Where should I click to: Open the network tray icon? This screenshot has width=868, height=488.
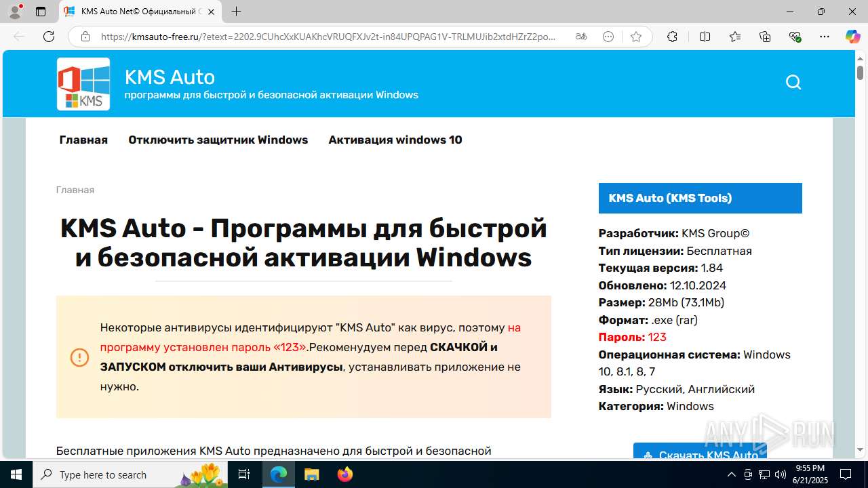(764, 474)
